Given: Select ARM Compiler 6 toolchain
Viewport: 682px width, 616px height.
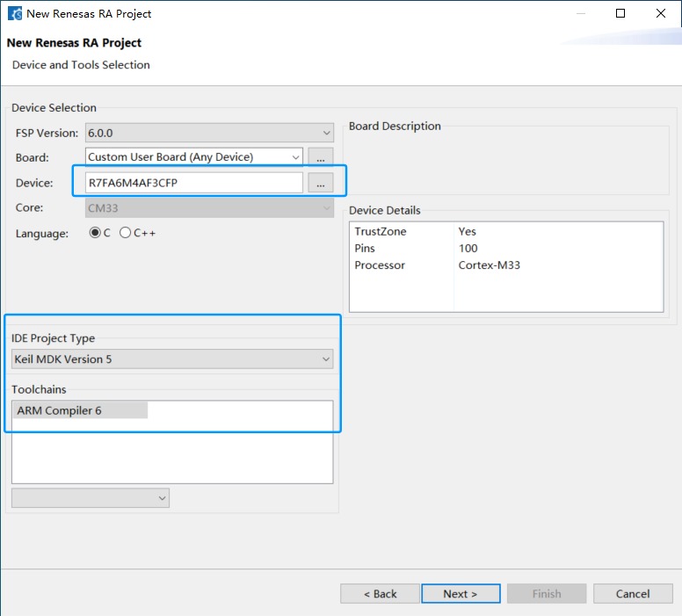Looking at the screenshot, I should click(x=81, y=410).
